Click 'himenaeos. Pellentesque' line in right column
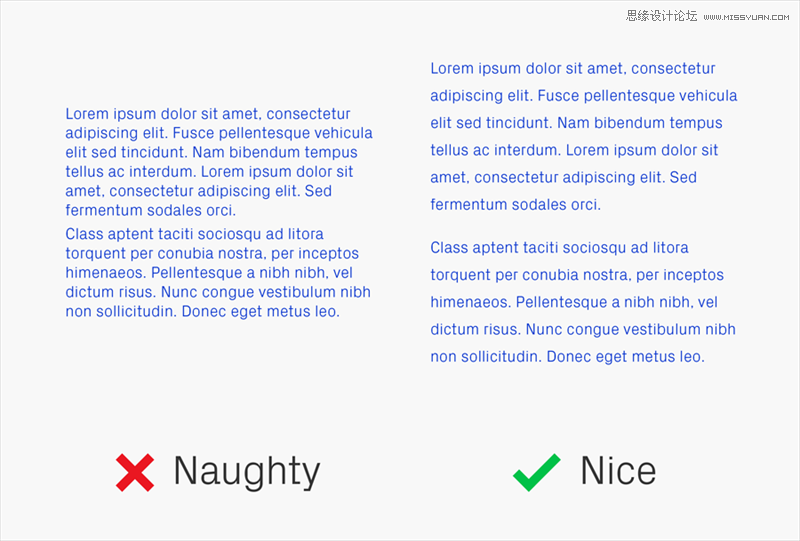This screenshot has width=800, height=541. point(574,302)
